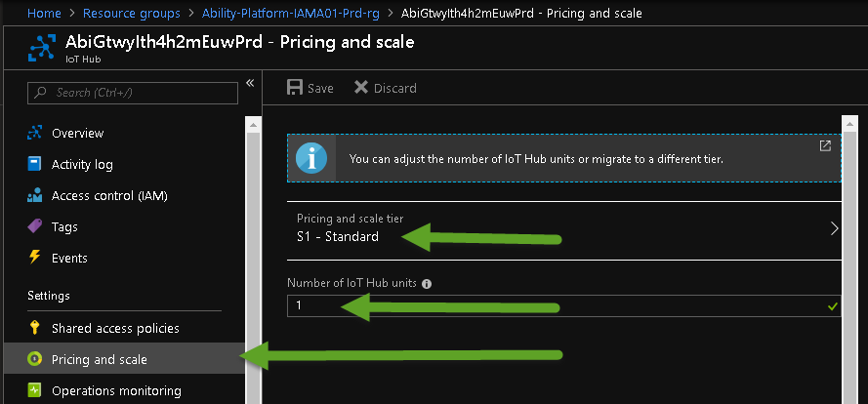Open Ability-Platform-IAMA01-Prd-rg breadcrumb link
Screen dimensions: 868x404
coord(291,14)
